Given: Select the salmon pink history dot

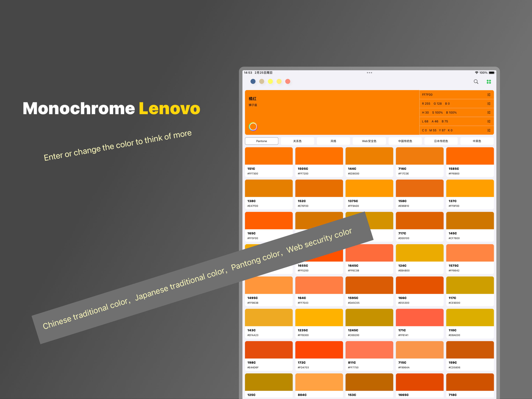Looking at the screenshot, I should click(288, 81).
